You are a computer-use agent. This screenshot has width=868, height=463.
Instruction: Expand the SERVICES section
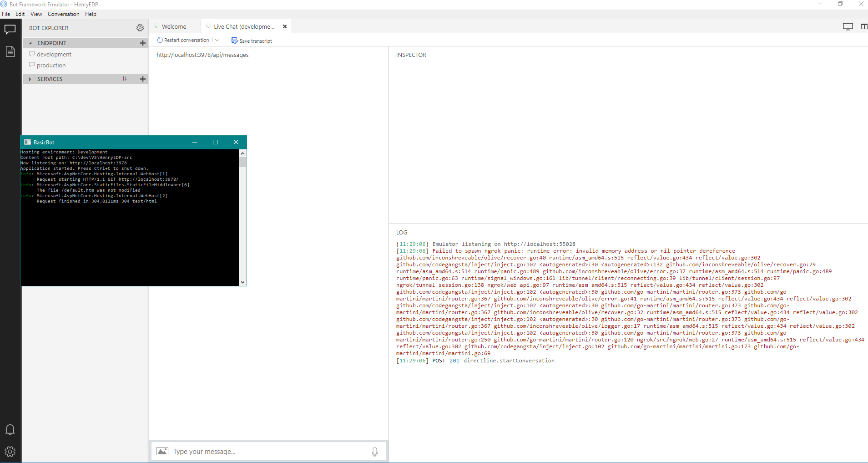point(30,78)
